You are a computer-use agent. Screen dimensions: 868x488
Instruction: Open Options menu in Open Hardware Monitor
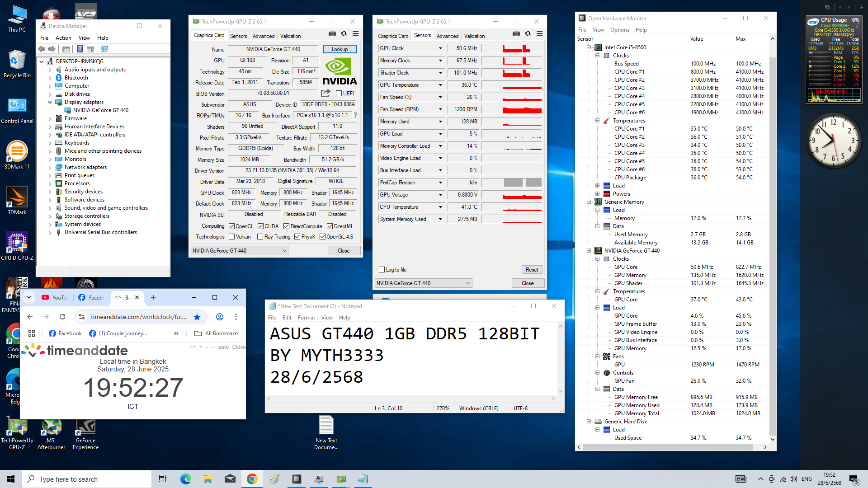(x=619, y=30)
